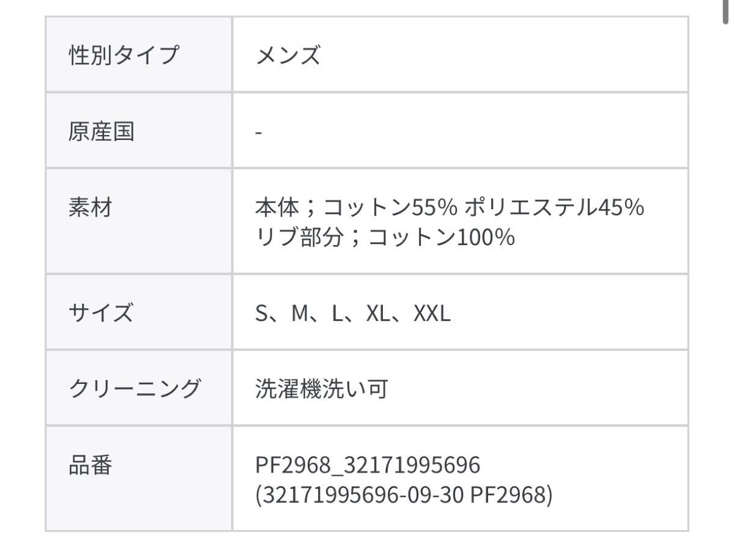Screen dimensions: 734x560
Task: Click the 原産国 row label
Action: (102, 131)
